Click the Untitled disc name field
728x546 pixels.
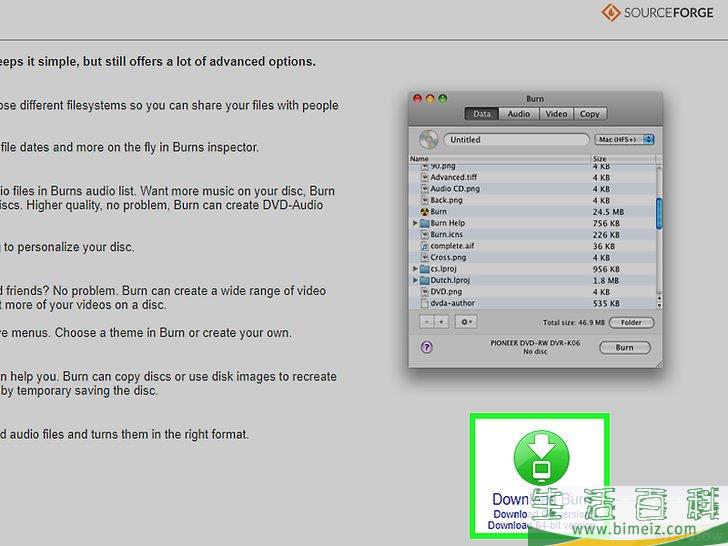[x=516, y=139]
